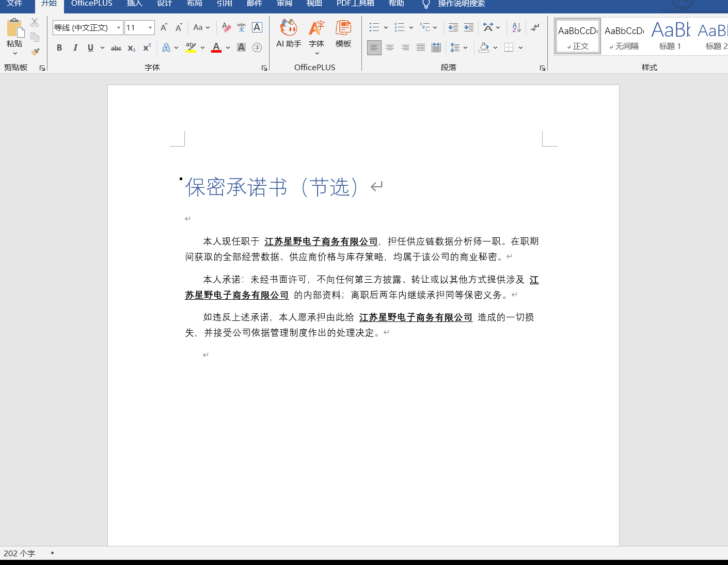Click the Paste clipboard icon
Image resolution: width=728 pixels, height=565 pixels.
pos(14,28)
